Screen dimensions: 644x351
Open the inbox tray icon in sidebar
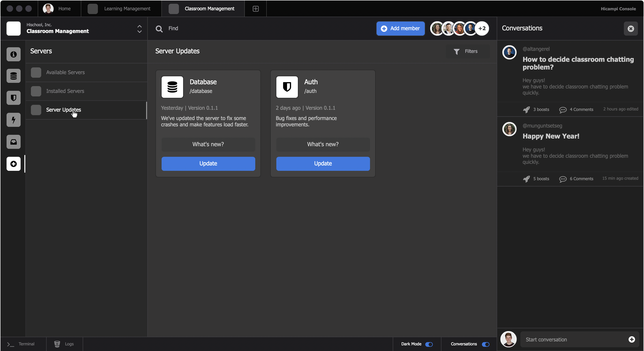13,142
